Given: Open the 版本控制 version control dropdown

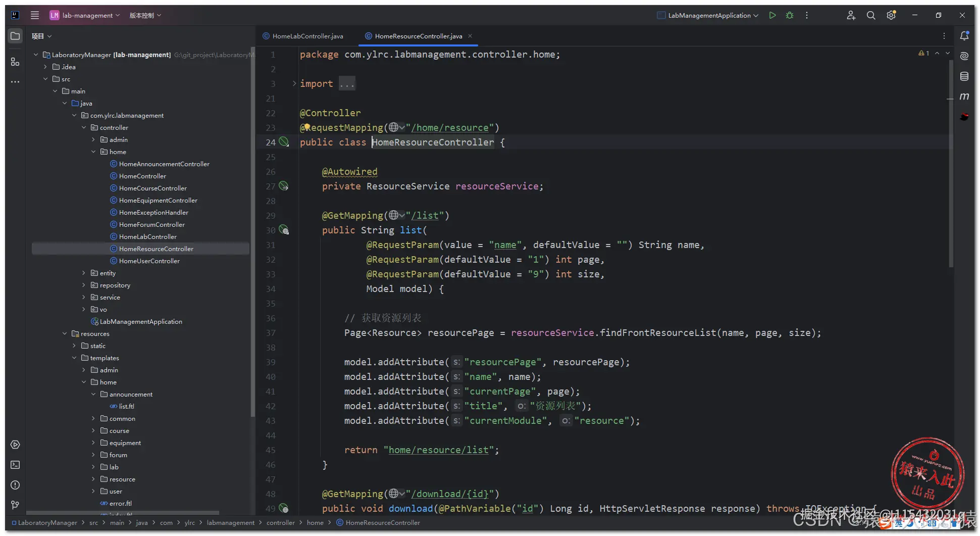Looking at the screenshot, I should point(145,15).
